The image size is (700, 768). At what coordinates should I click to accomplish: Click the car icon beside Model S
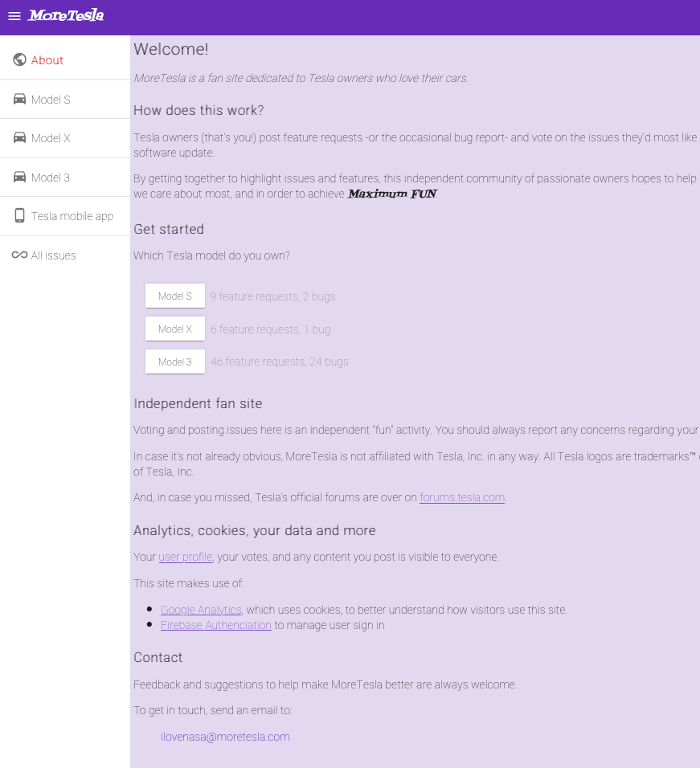point(19,99)
